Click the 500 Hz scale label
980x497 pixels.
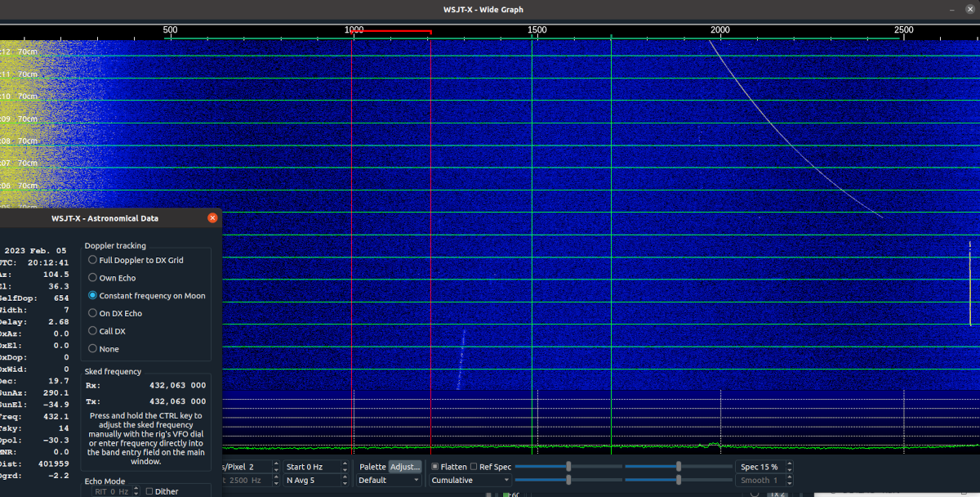point(170,29)
